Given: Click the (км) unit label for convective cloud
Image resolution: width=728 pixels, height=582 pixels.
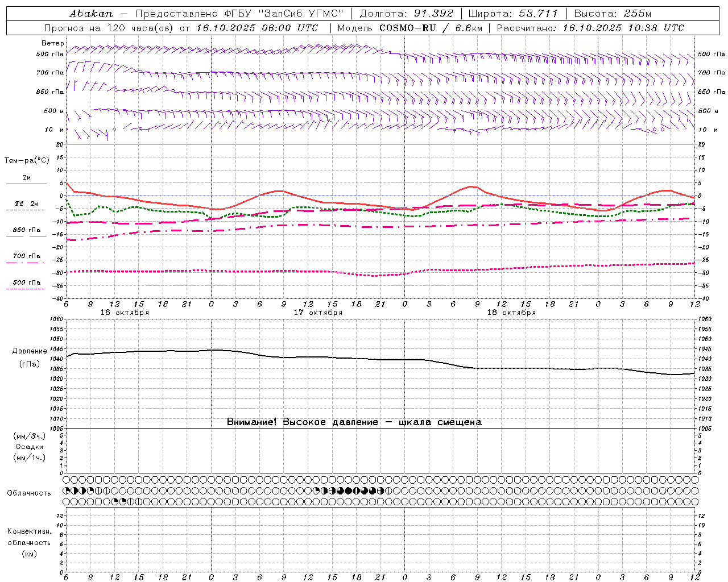Looking at the screenshot, I should tap(29, 554).
